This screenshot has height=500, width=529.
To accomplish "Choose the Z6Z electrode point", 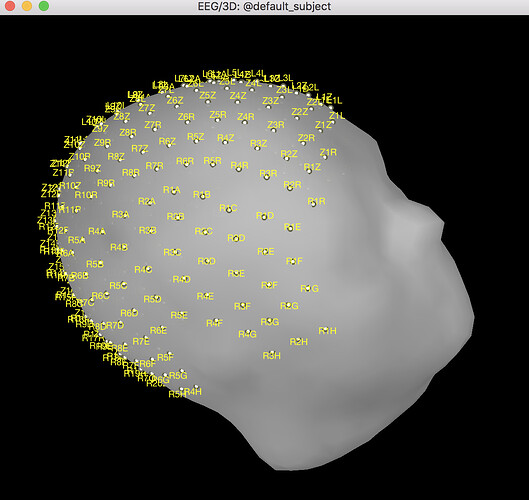I will click(175, 101).
